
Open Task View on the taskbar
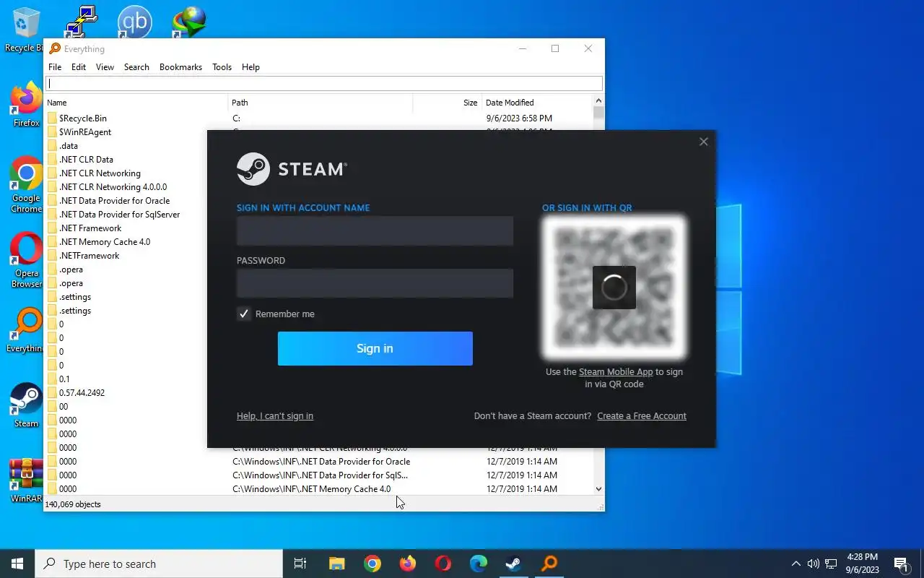(x=300, y=564)
